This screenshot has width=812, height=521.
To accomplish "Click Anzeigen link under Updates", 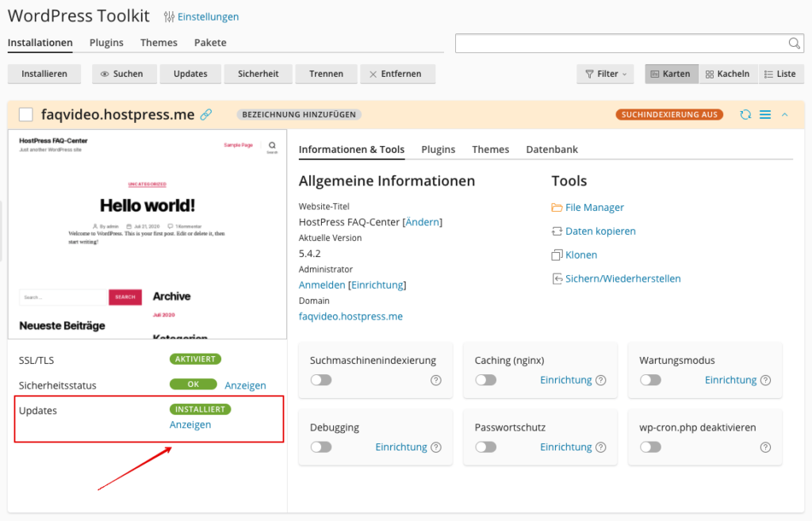I will 190,425.
